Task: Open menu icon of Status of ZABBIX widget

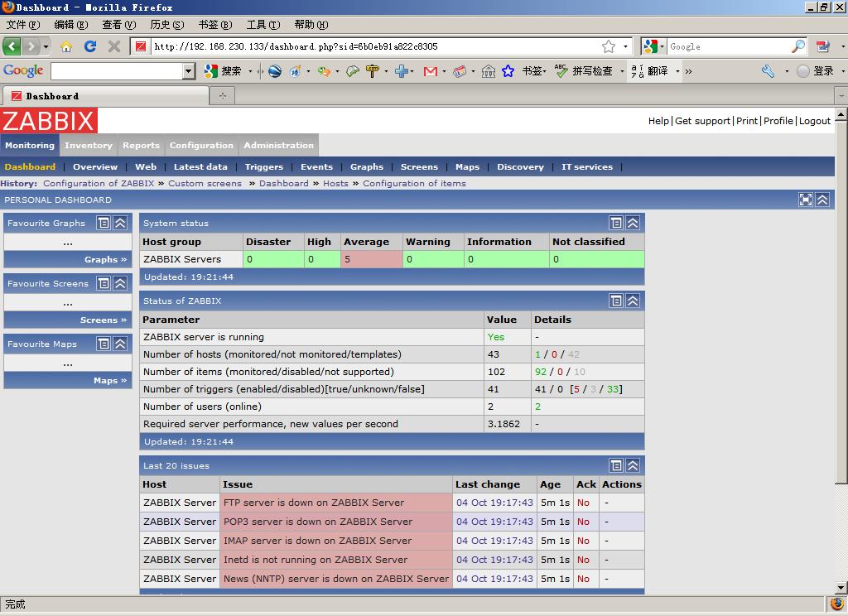Action: click(615, 301)
